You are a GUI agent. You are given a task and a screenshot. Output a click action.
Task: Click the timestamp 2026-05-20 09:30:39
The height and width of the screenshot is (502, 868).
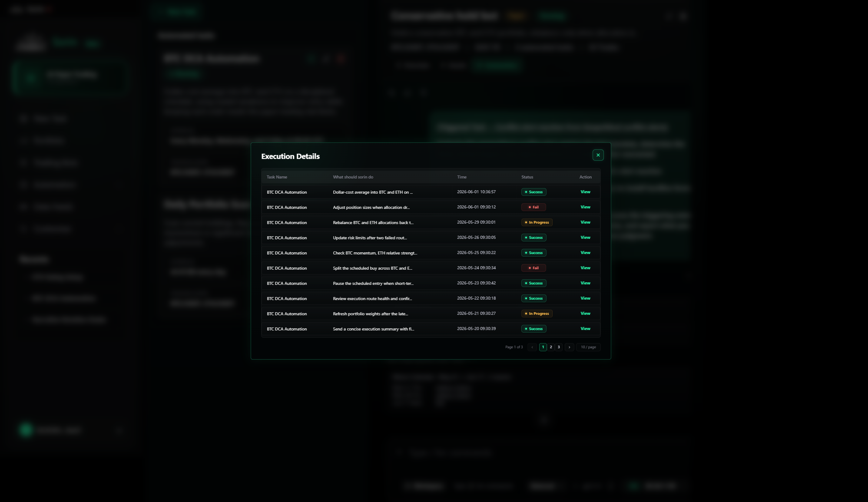pyautogui.click(x=476, y=329)
